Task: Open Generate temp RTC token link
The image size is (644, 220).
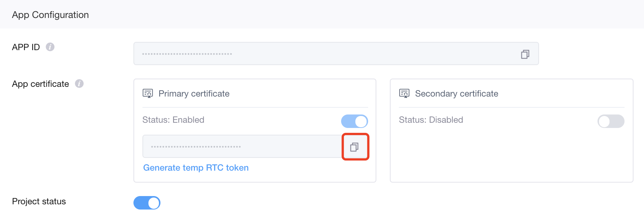Action: (x=196, y=168)
